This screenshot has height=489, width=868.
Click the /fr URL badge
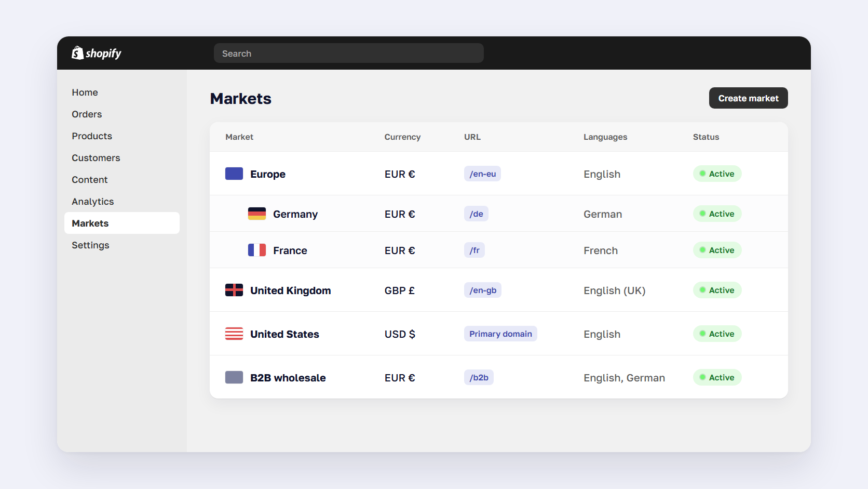474,250
